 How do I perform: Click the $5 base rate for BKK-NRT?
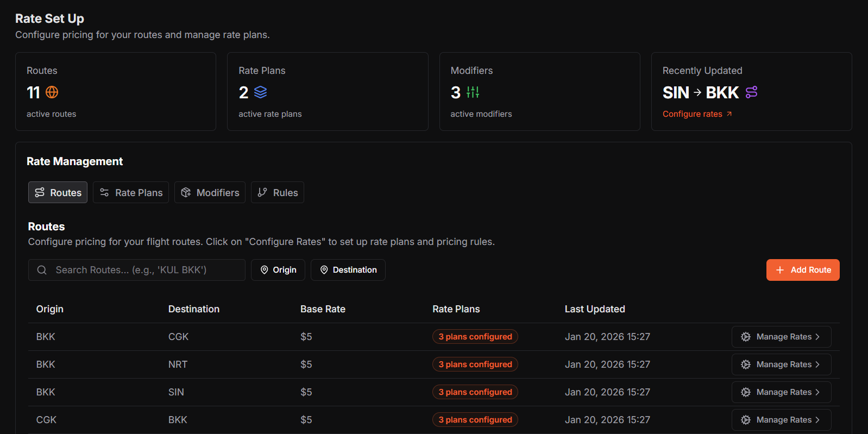[x=306, y=364]
